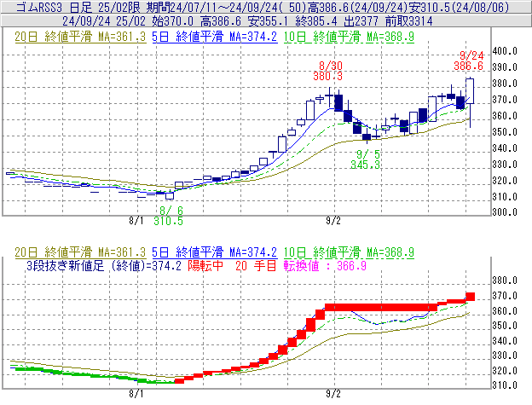The image size is (532, 405).
Task: Click the 9/24 386.6 high annotation
Action: [x=469, y=61]
